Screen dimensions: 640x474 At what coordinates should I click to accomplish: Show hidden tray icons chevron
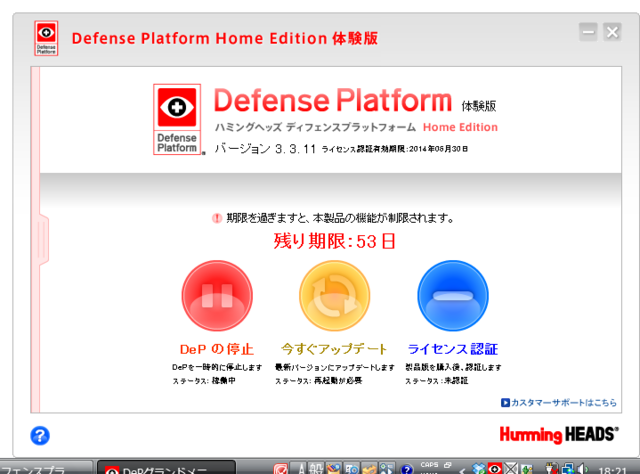[462, 470]
